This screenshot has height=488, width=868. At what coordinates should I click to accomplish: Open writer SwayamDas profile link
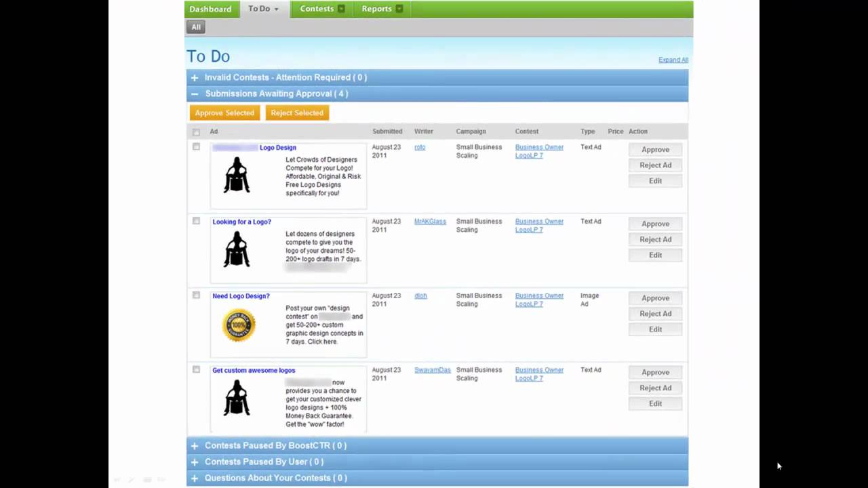coord(433,370)
